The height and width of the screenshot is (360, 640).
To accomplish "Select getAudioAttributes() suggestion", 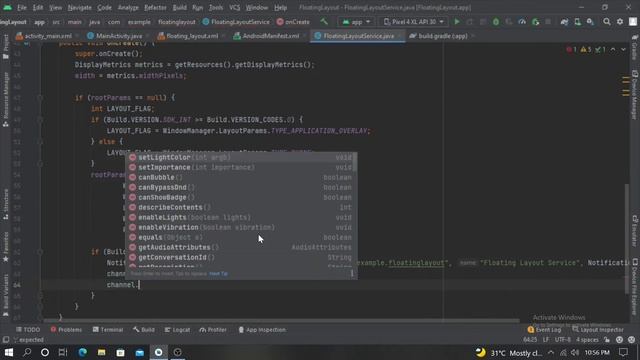I will (x=241, y=247).
